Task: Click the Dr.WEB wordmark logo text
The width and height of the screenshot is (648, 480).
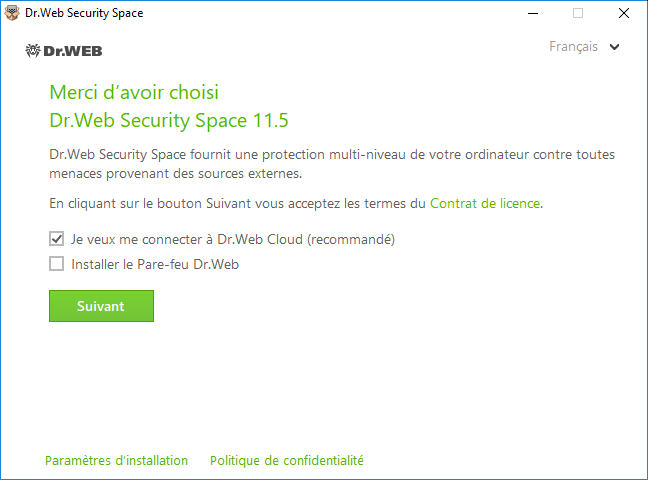Action: click(73, 51)
